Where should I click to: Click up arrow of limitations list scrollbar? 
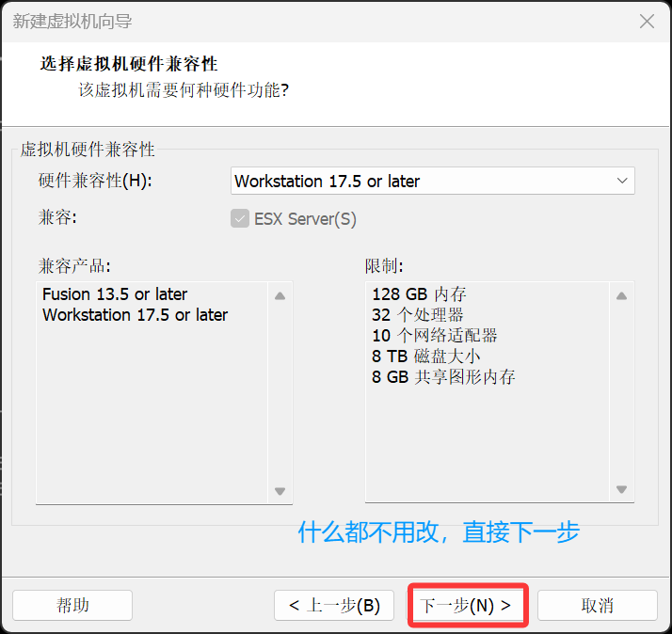tap(621, 295)
